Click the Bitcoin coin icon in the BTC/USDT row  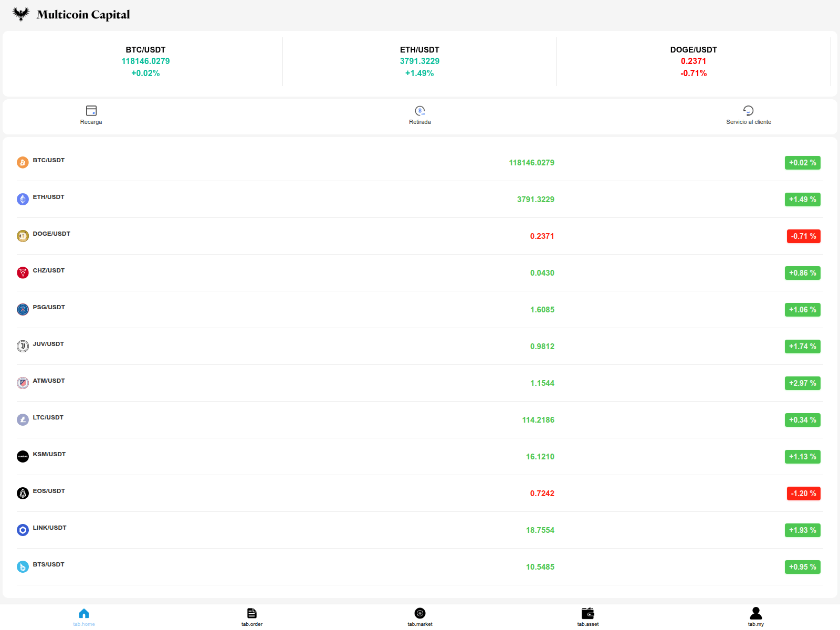23,163
